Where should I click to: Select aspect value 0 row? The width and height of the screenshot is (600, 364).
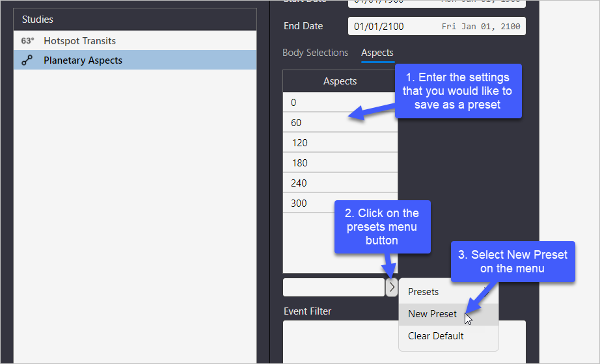(x=340, y=102)
